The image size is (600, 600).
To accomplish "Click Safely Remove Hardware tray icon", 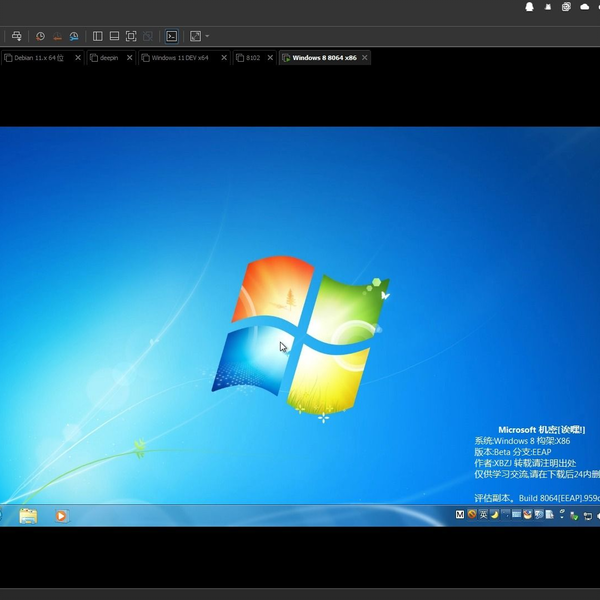I will pyautogui.click(x=574, y=516).
